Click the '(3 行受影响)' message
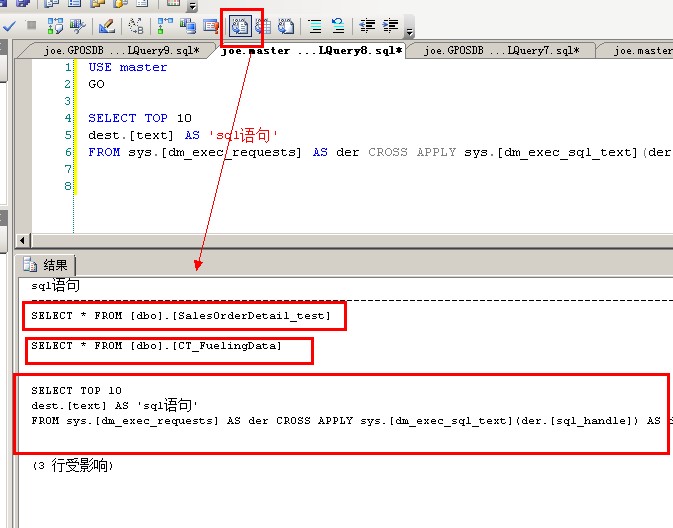The height and width of the screenshot is (528, 673). pos(73,466)
